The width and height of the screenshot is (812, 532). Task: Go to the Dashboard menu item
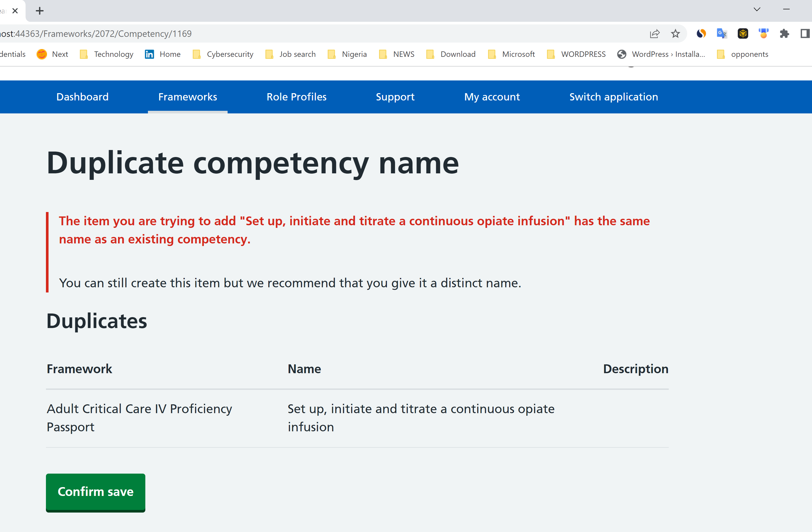pos(82,97)
